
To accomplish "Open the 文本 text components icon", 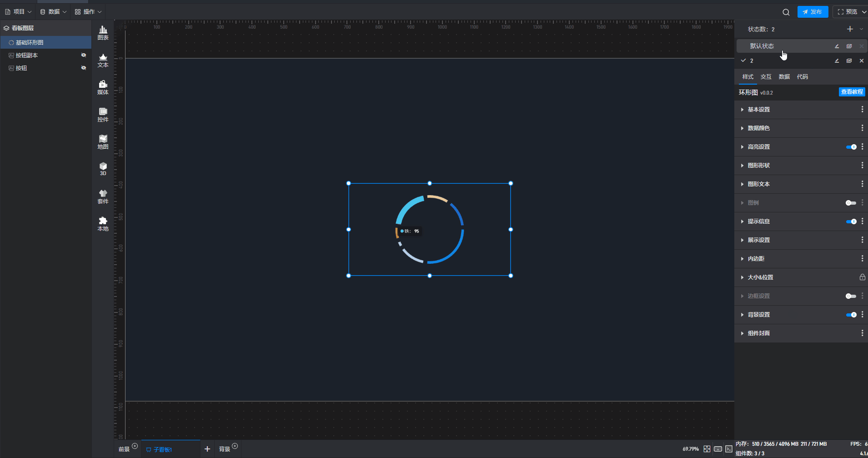I will click(103, 60).
